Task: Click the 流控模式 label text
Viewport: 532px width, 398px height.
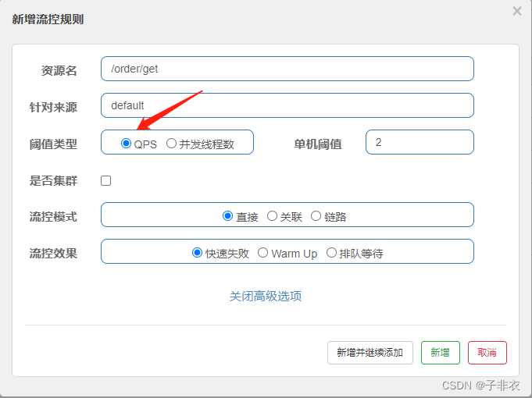Action: (x=53, y=217)
